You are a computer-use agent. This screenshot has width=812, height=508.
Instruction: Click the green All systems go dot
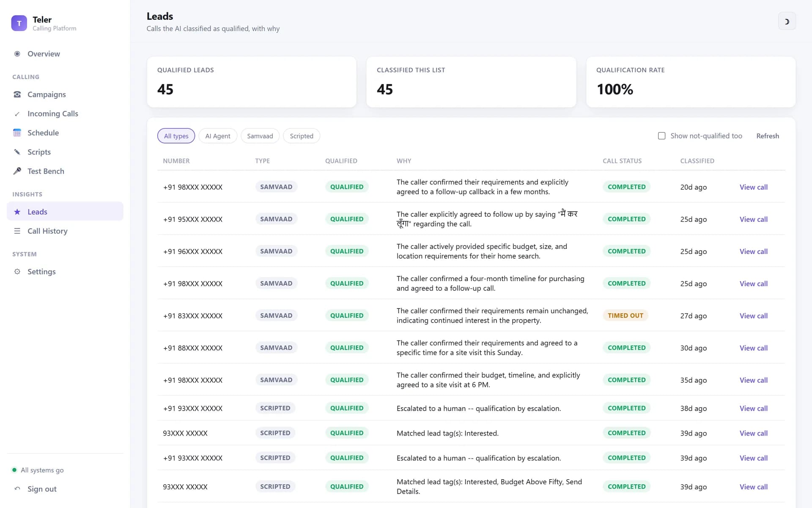[x=14, y=470]
